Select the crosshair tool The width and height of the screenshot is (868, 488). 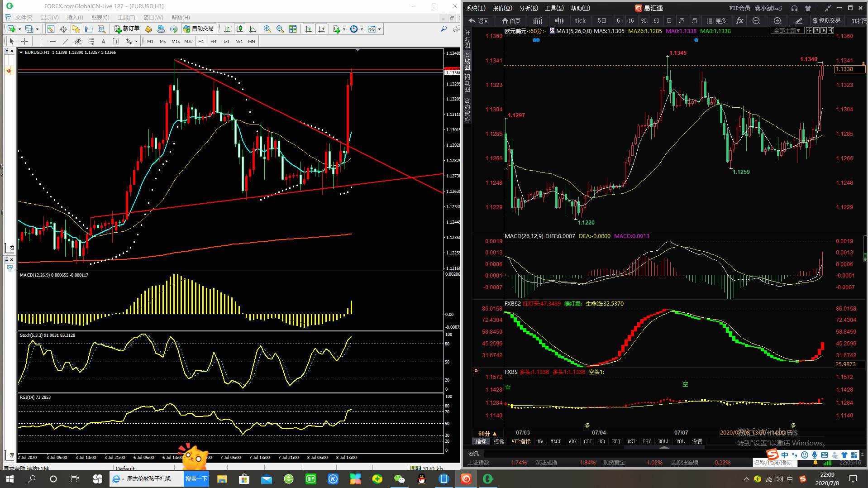24,41
